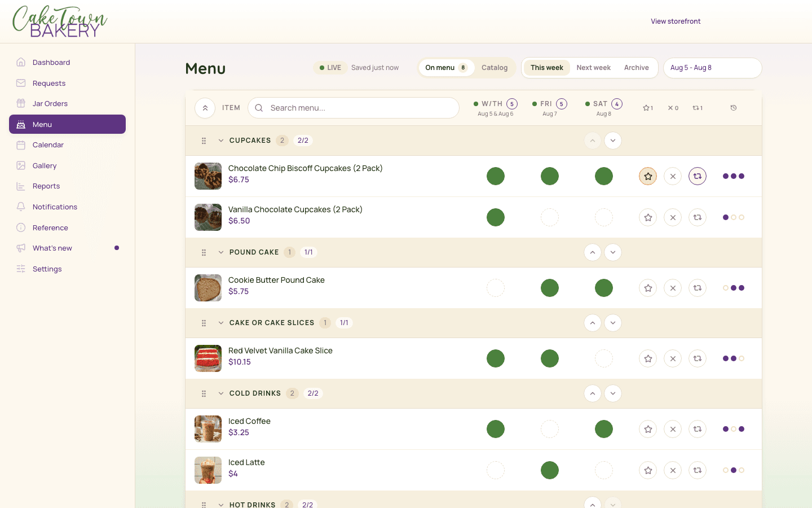Switch to the Catalog tab

point(495,68)
